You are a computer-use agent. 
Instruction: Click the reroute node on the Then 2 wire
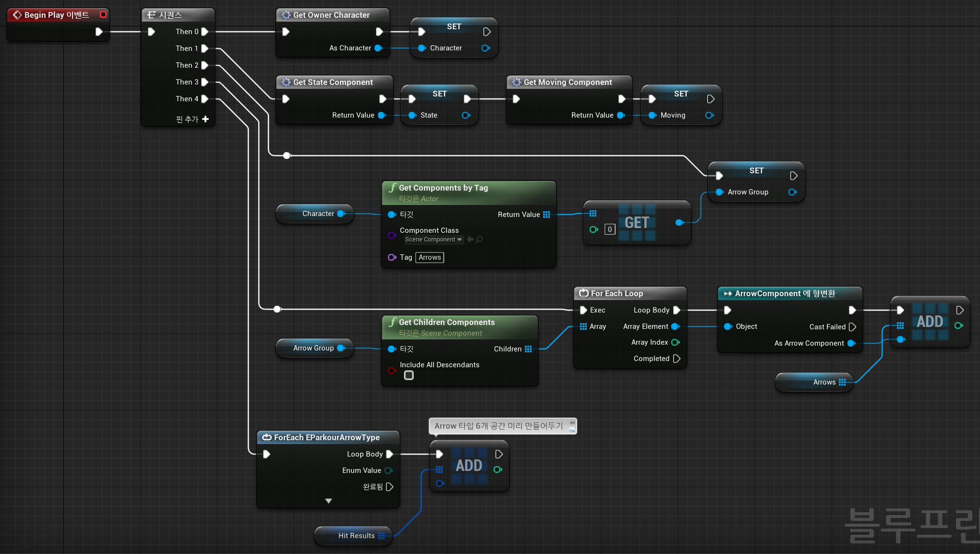(x=287, y=156)
